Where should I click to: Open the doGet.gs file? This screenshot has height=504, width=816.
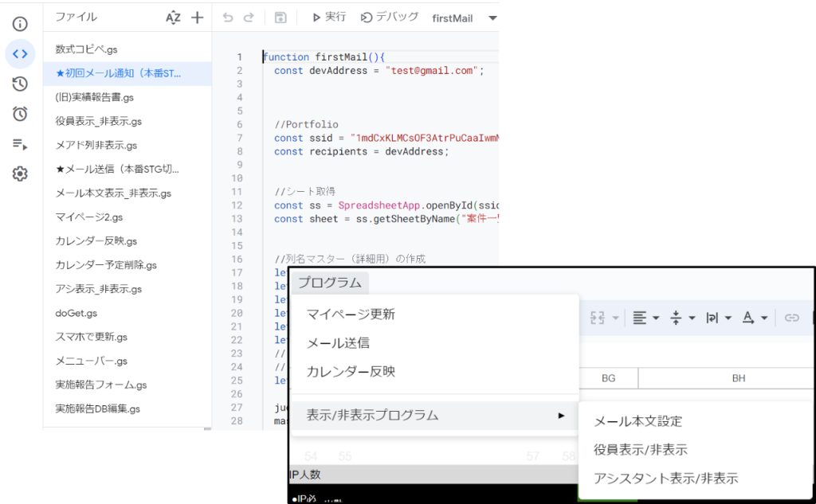(x=76, y=313)
